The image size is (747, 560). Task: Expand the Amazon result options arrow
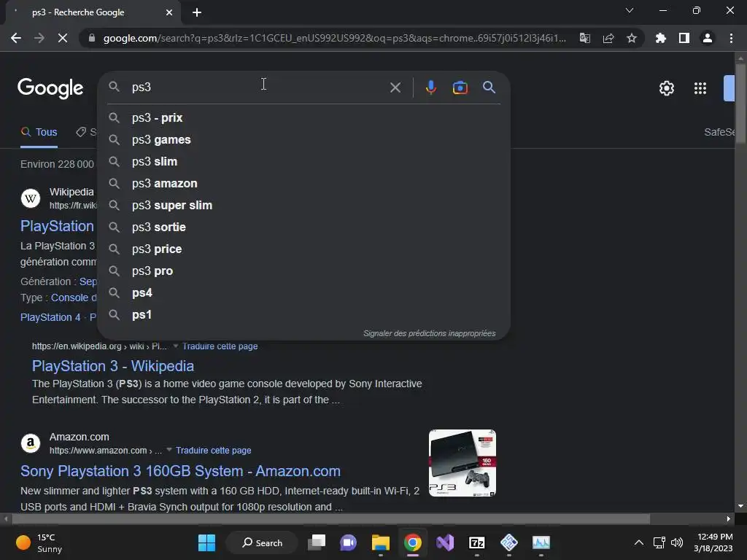click(x=169, y=449)
